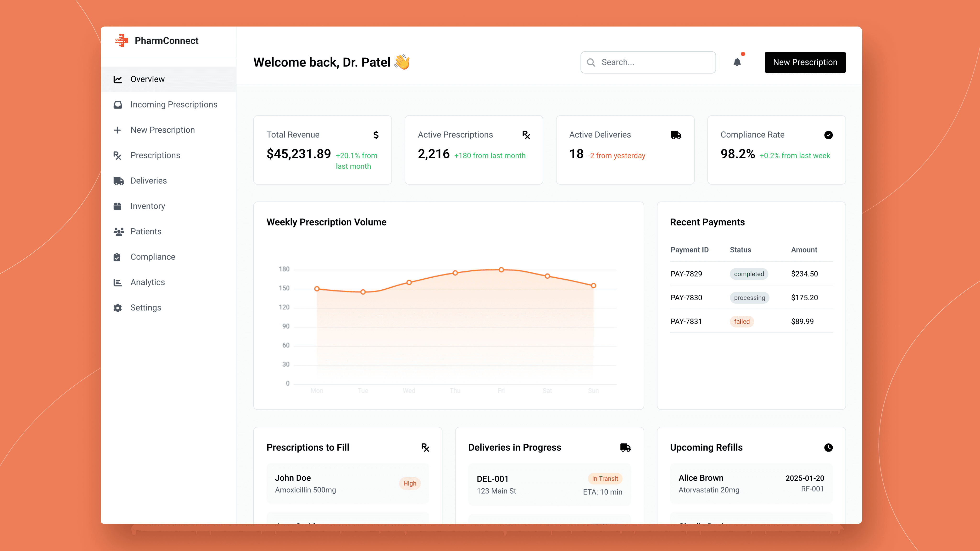Click the Rx icon in Prescriptions to Fill

(x=425, y=448)
